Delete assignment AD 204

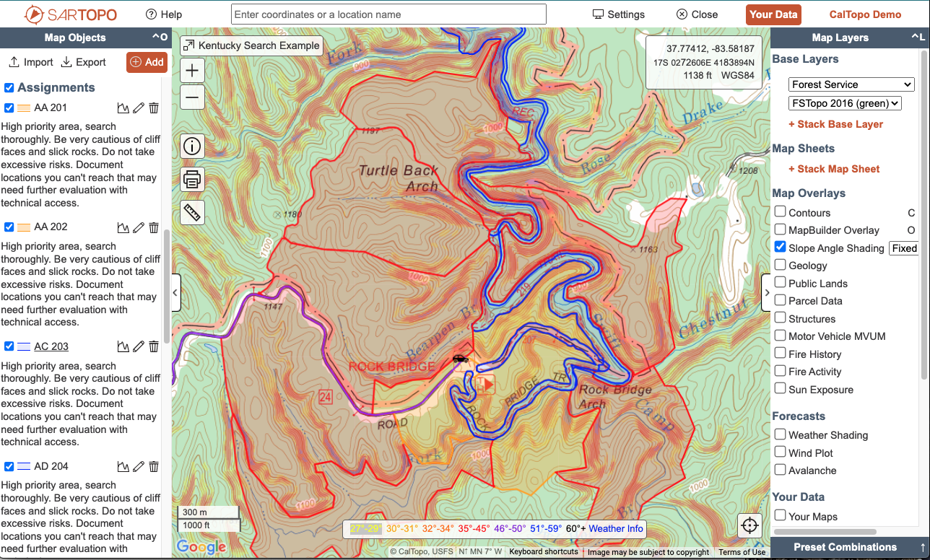(x=154, y=466)
